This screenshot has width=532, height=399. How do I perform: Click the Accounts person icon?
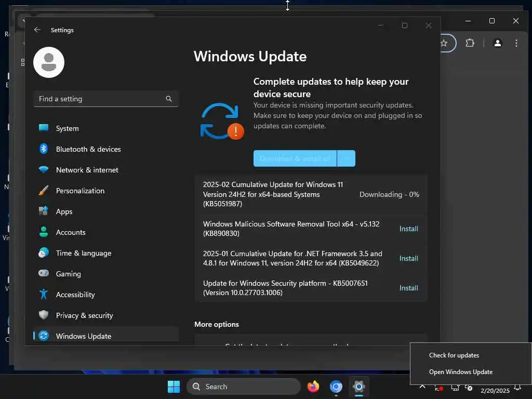(x=44, y=232)
